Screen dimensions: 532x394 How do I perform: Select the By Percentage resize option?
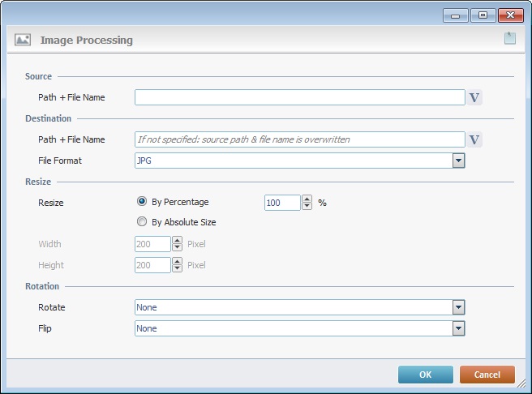point(143,202)
